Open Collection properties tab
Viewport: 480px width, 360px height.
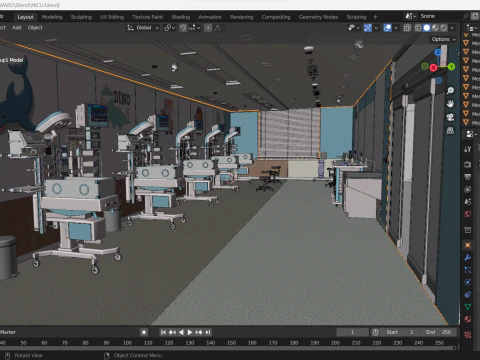(468, 230)
